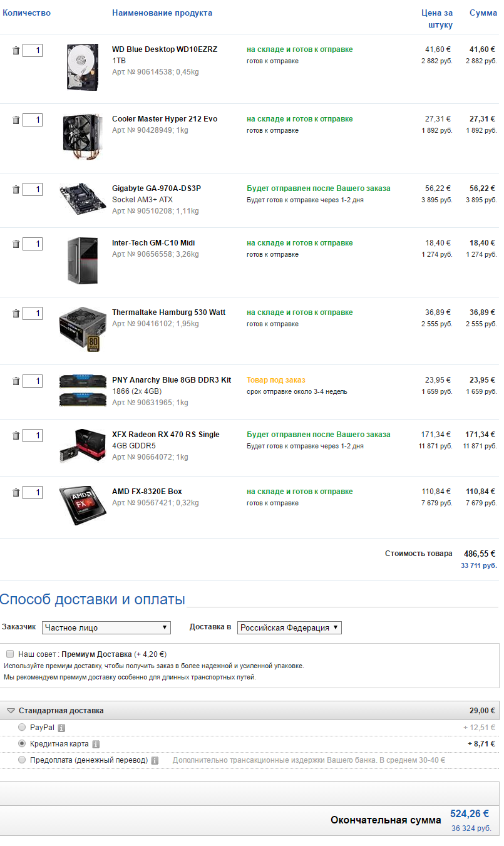Screen dimensions: 504x846
Task: Remove Inter-Tech GM-C10 Midi from cart
Action: click(x=16, y=244)
